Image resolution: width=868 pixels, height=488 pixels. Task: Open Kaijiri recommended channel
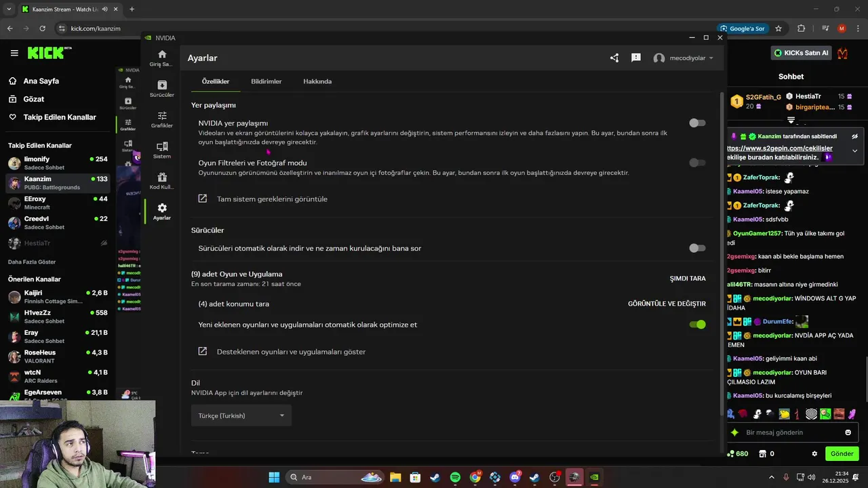click(58, 297)
